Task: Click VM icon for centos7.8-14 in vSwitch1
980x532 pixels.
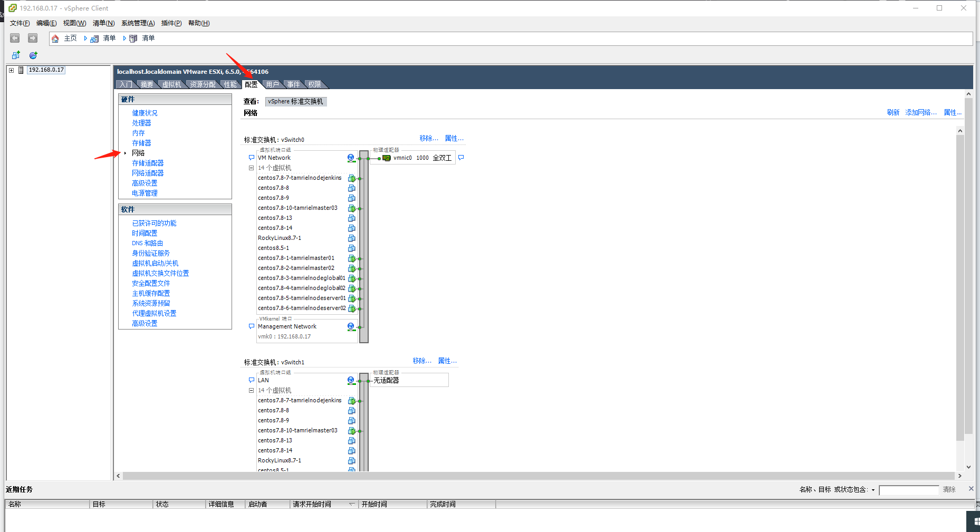Action: [352, 451]
